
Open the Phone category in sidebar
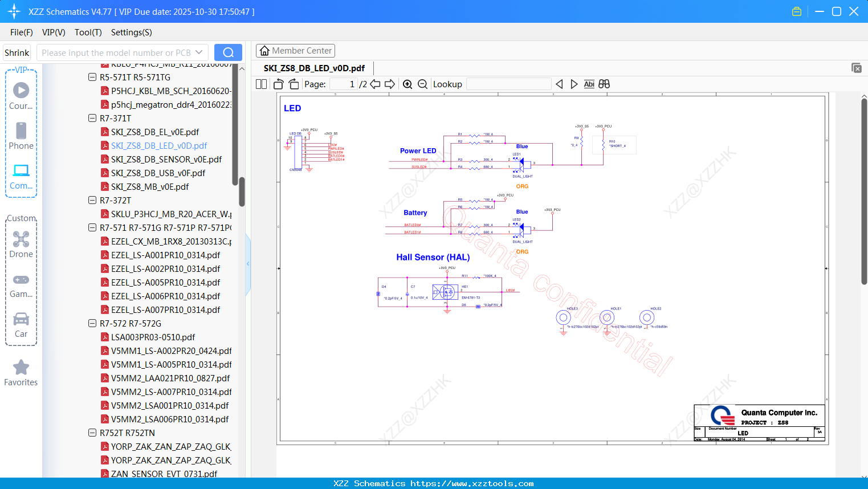[21, 136]
